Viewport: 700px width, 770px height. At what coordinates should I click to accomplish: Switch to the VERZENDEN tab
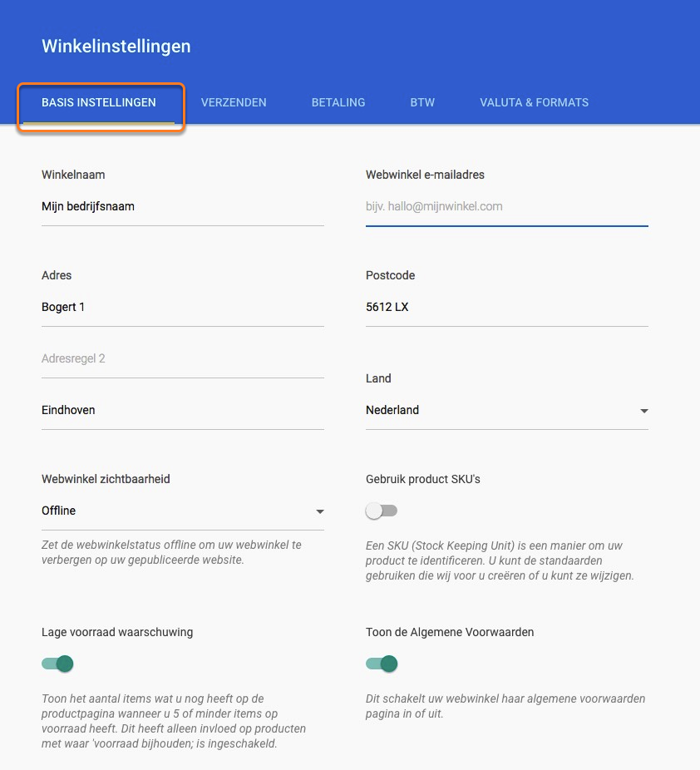pos(234,102)
